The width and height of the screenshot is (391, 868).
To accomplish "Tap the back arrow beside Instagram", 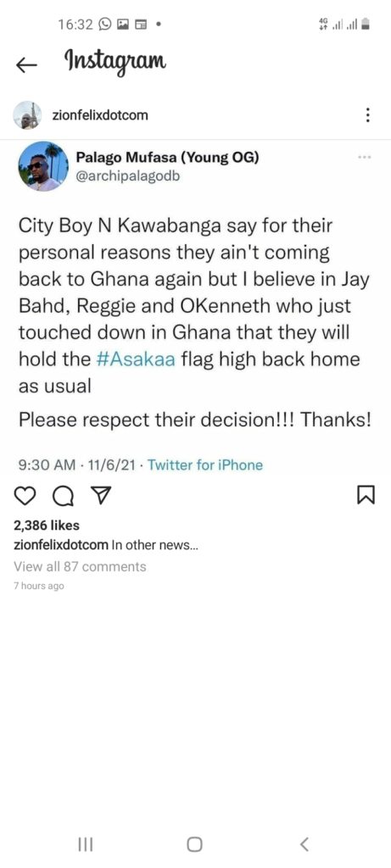I will 26,66.
